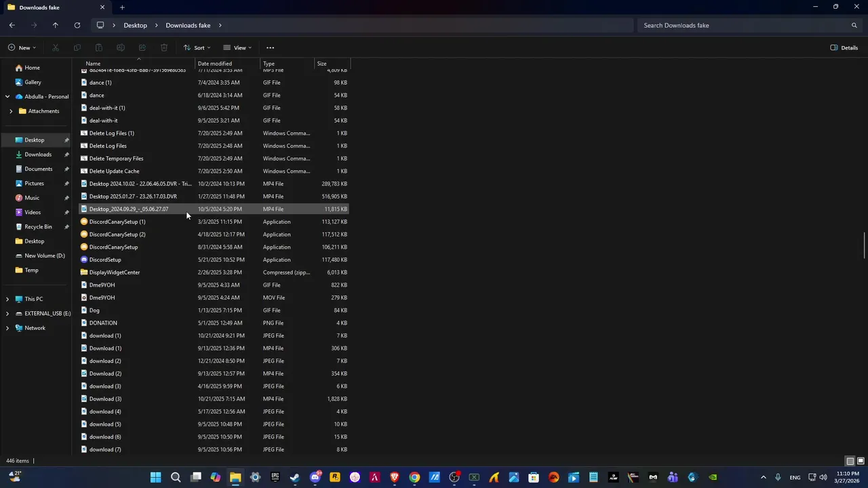The width and height of the screenshot is (868, 488).
Task: Select the Dog GIF file
Action: [x=215, y=310]
